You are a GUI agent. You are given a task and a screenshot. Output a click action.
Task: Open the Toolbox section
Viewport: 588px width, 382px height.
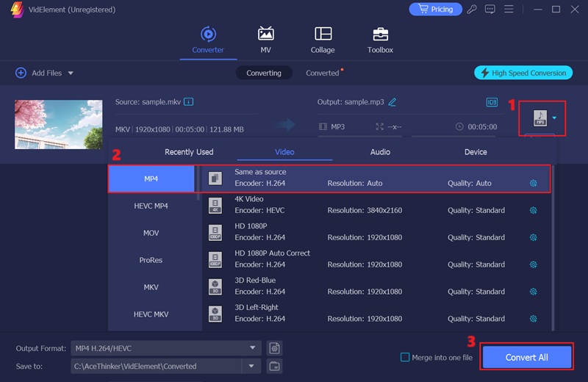click(380, 40)
